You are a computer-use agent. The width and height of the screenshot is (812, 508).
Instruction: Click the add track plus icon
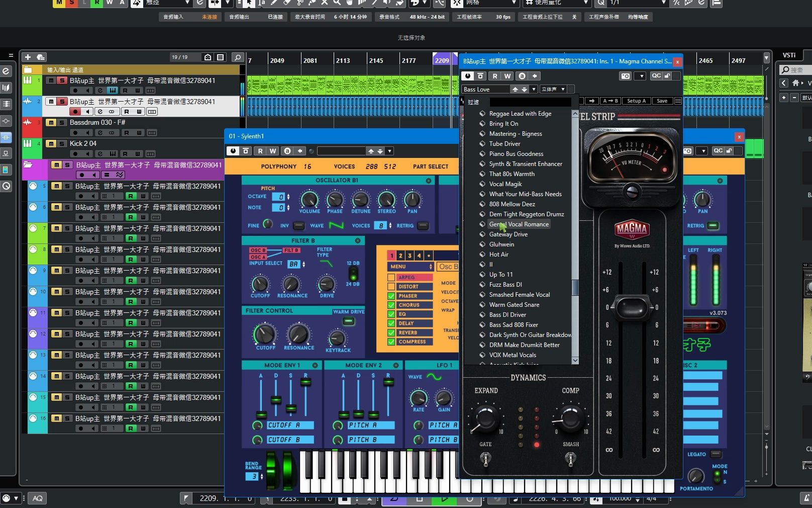(28, 57)
